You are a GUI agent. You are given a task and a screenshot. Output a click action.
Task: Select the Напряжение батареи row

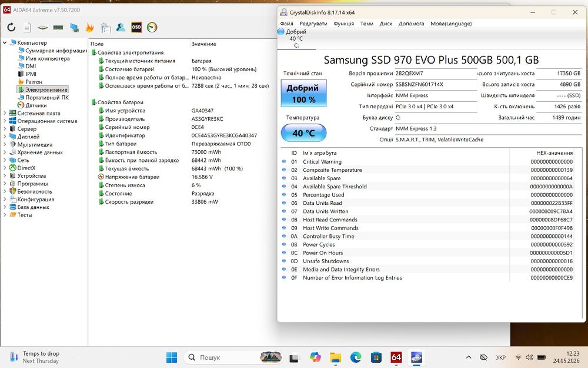[183, 177]
